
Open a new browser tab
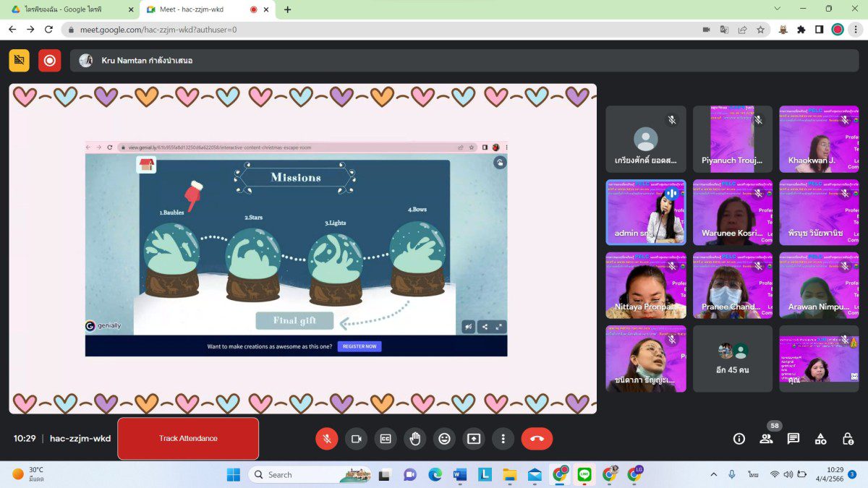tap(288, 9)
